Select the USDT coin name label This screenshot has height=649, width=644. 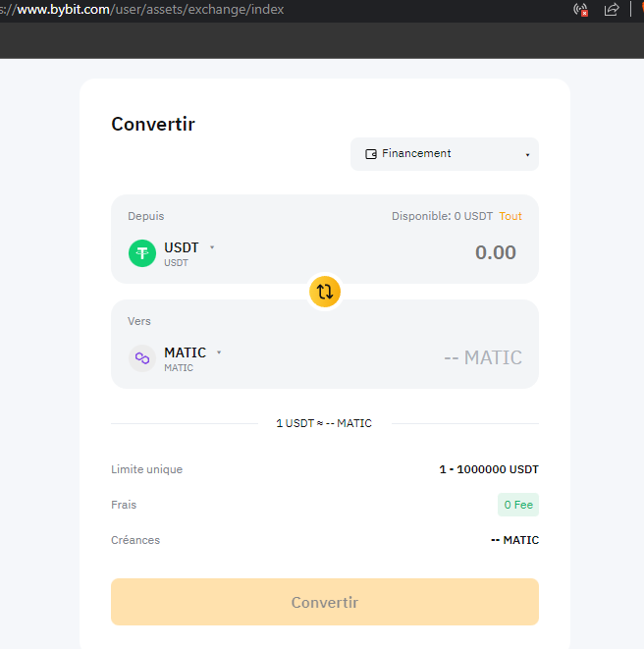coord(182,247)
